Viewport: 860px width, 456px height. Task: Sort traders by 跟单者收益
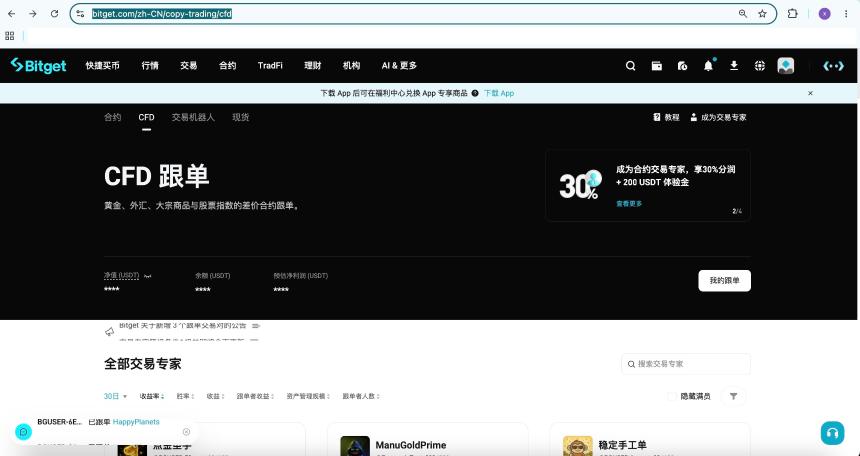pyautogui.click(x=256, y=396)
